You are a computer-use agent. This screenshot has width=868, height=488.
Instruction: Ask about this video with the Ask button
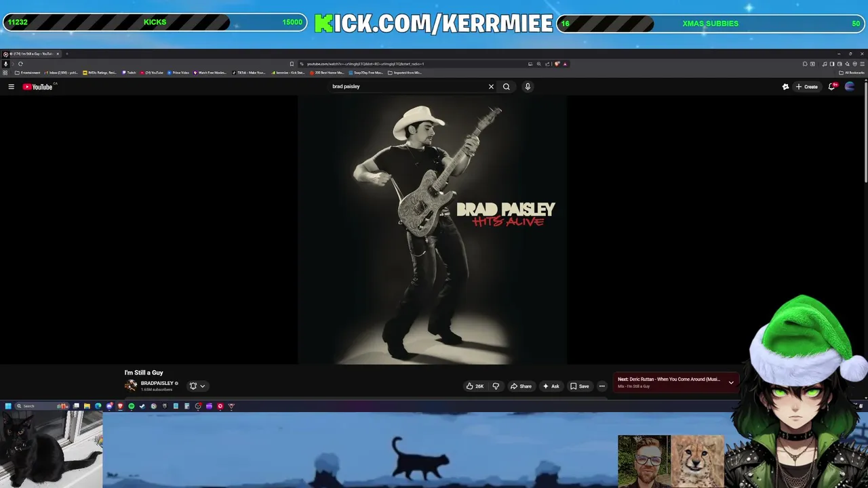(551, 386)
